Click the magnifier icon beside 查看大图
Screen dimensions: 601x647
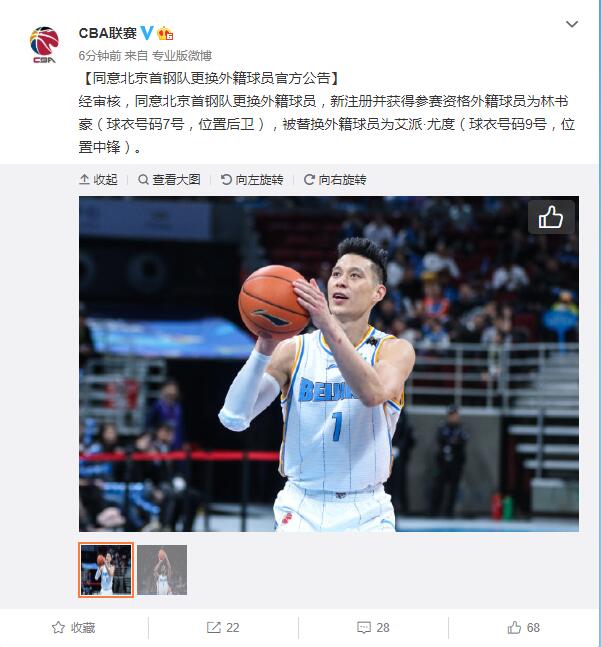143,179
